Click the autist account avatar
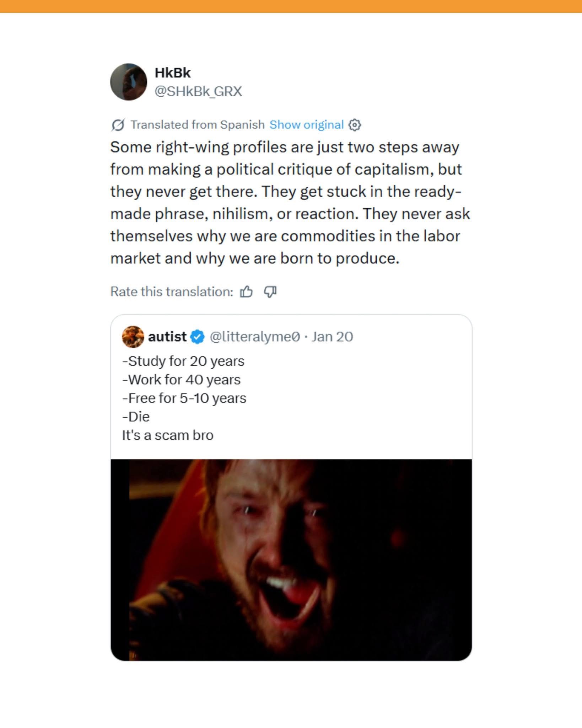582x728 pixels. coord(133,337)
